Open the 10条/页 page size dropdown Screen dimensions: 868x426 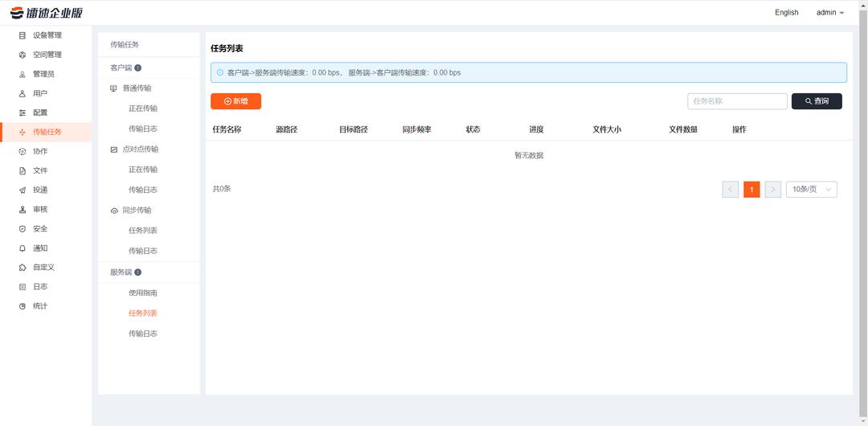tap(811, 190)
